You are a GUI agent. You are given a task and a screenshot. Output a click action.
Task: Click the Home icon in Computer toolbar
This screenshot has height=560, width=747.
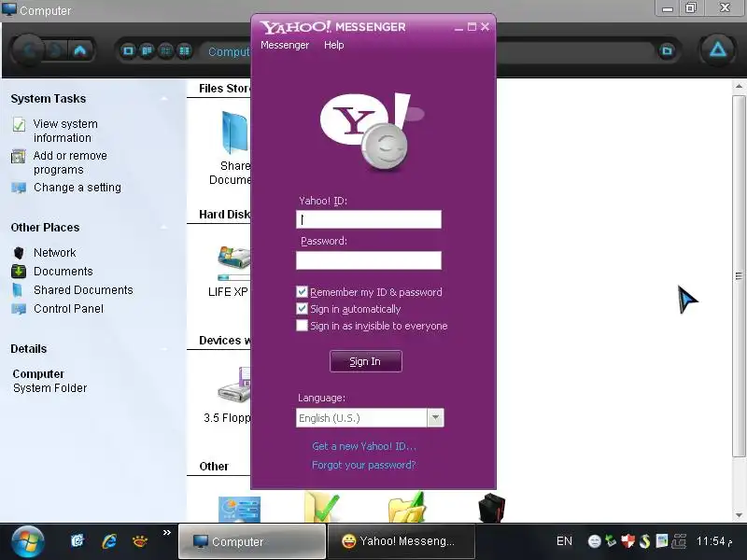click(x=79, y=50)
